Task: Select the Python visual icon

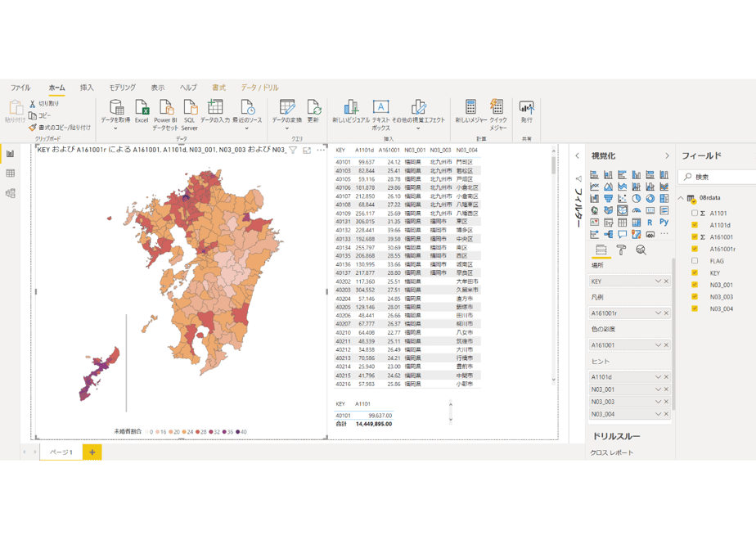Action: tap(664, 223)
